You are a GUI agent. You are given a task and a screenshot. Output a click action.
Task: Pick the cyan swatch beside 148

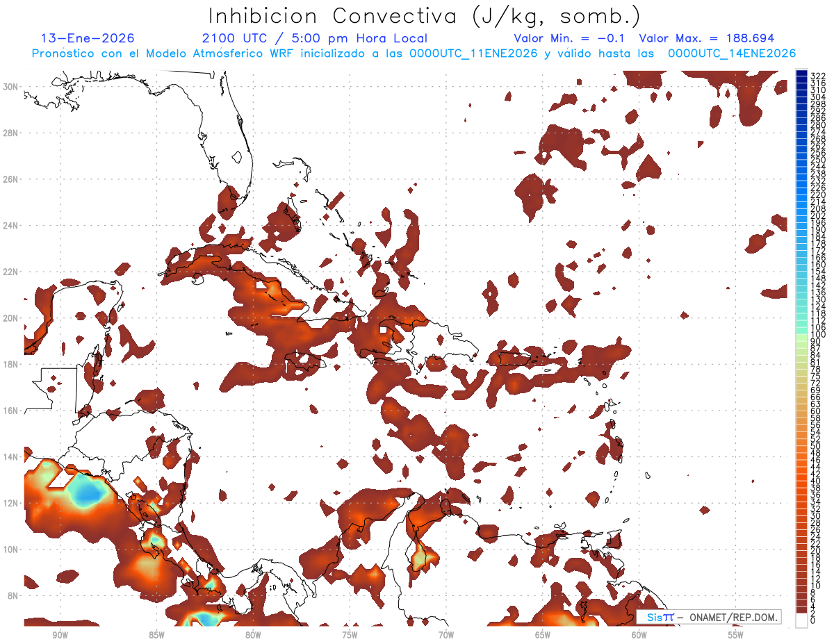[802, 275]
